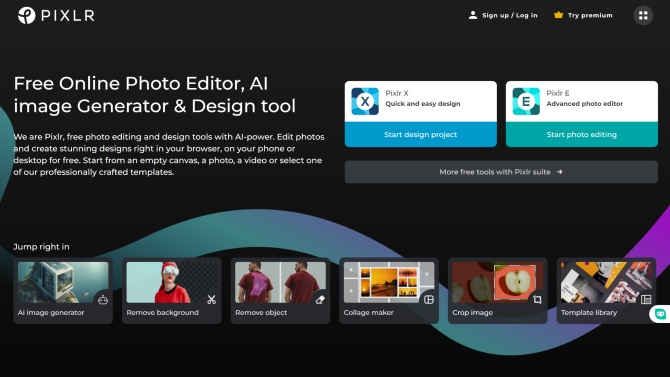Screen dimensions: 670x377
Task: Click Start photo editing button
Action: tap(582, 135)
